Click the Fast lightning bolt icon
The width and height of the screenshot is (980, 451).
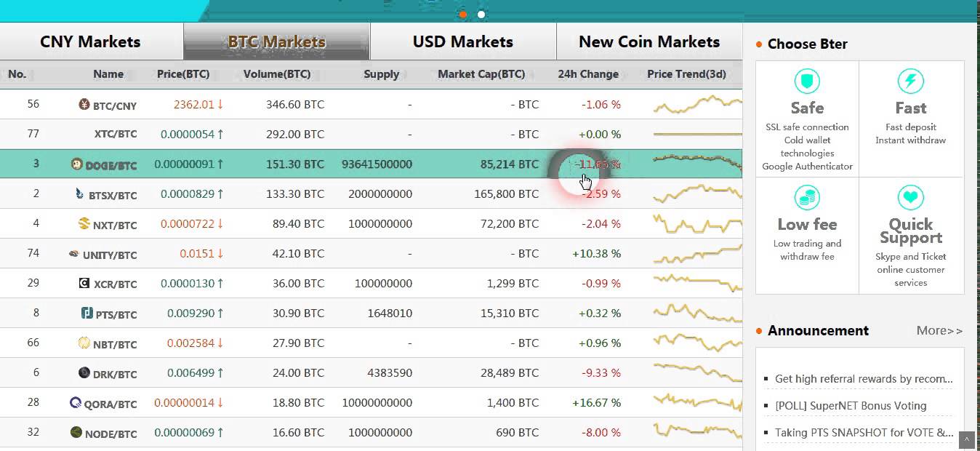pos(910,81)
